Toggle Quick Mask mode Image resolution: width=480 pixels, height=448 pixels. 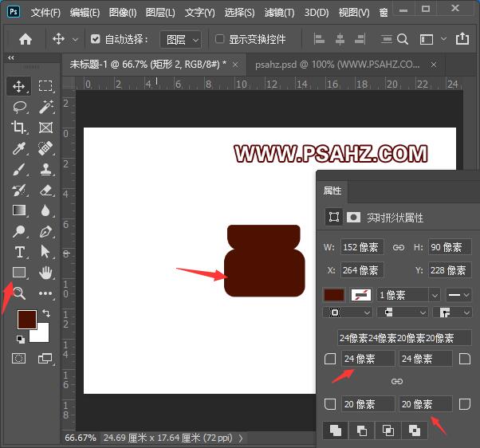18,358
